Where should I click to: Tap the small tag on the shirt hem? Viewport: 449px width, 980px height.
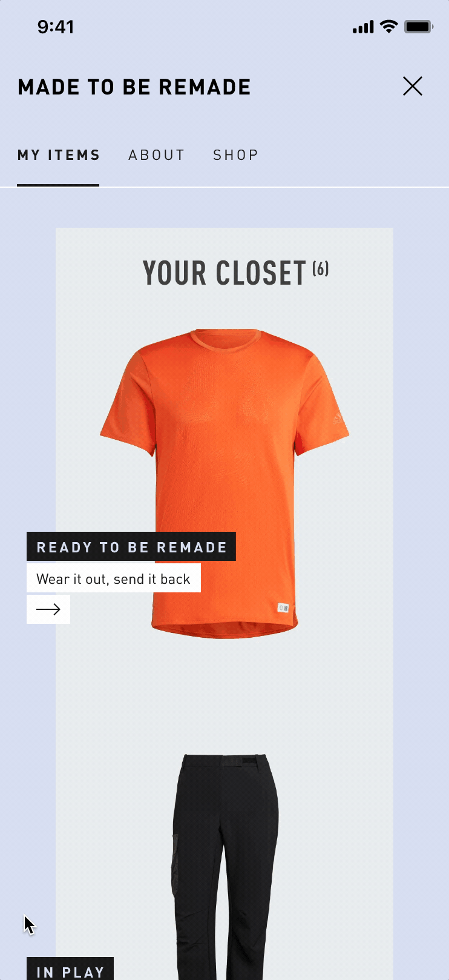(283, 608)
